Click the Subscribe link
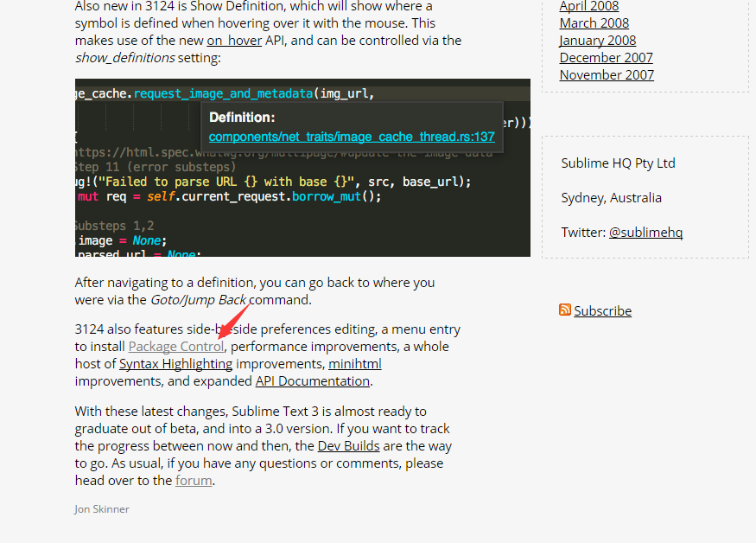Screen dimensions: 756x543 point(603,310)
